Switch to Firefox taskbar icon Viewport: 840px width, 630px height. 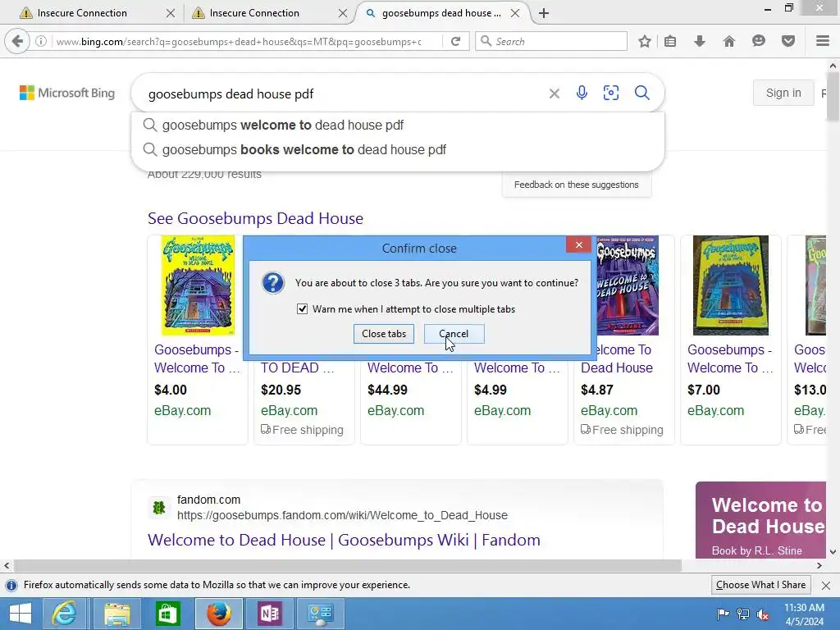point(218,614)
